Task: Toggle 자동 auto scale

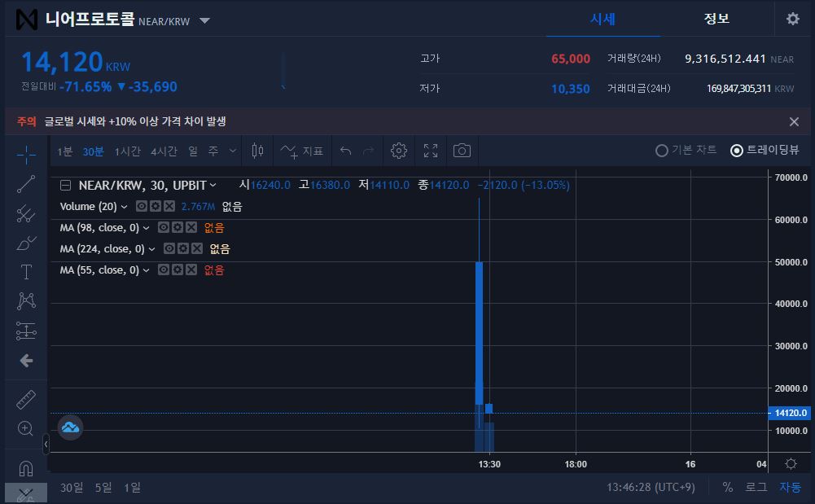Action: (x=790, y=488)
